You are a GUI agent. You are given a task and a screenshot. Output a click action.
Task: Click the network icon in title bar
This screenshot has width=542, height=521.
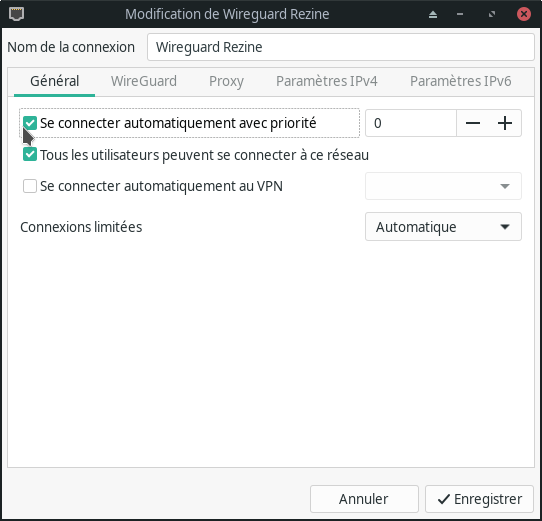point(16,14)
